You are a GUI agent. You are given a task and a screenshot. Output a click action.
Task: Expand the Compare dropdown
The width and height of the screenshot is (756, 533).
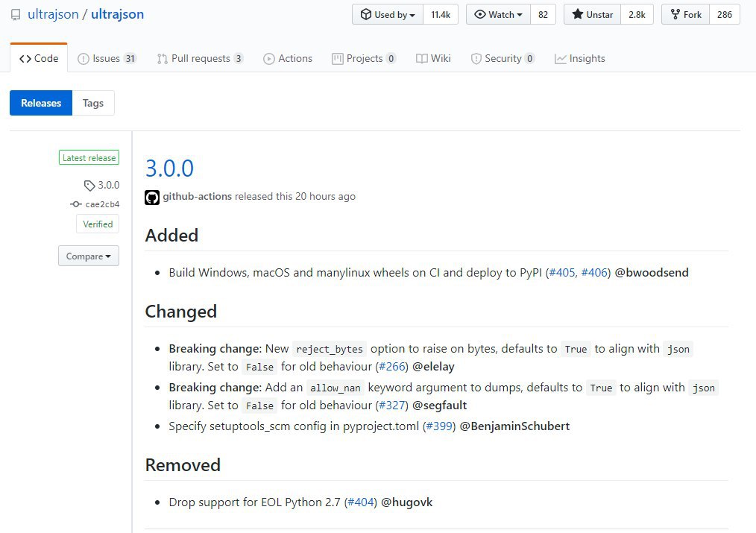point(89,256)
